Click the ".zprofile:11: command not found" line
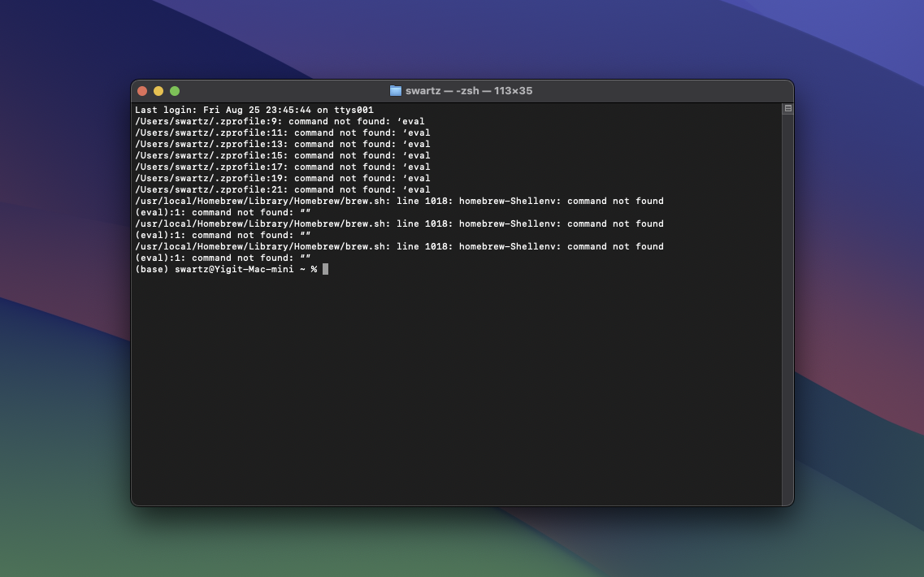The image size is (924, 577). [283, 132]
